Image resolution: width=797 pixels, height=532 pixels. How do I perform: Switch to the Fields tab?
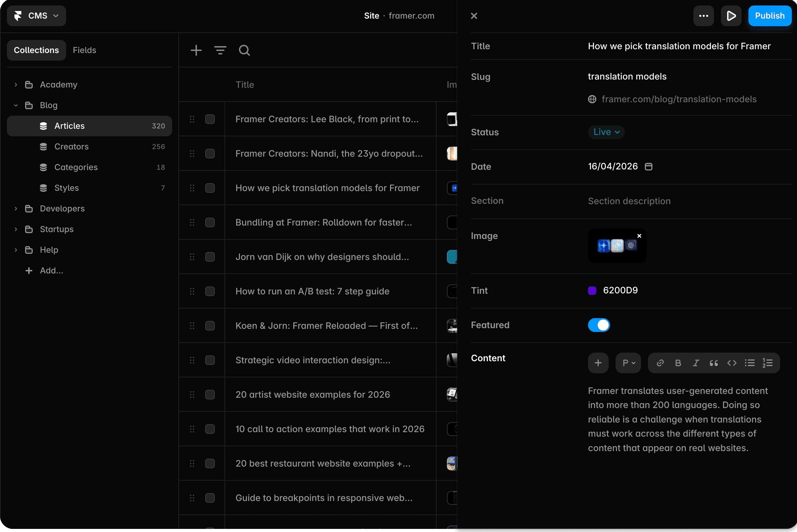click(84, 50)
